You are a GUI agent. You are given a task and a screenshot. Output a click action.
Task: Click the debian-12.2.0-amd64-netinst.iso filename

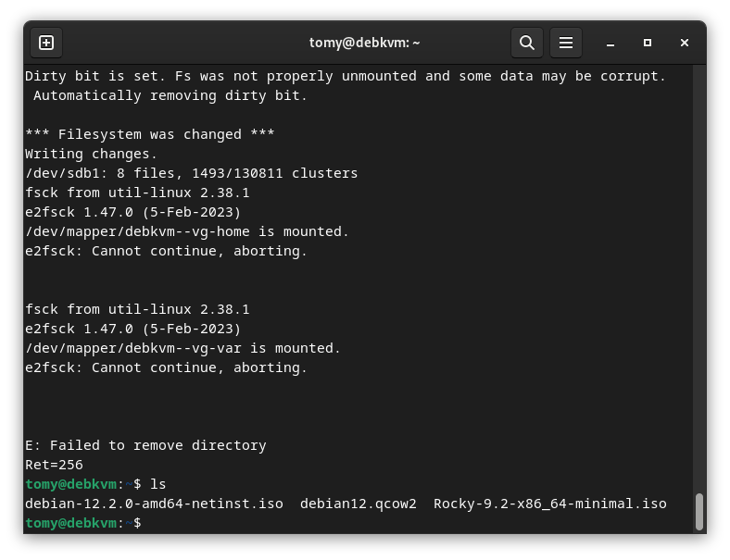click(x=154, y=504)
